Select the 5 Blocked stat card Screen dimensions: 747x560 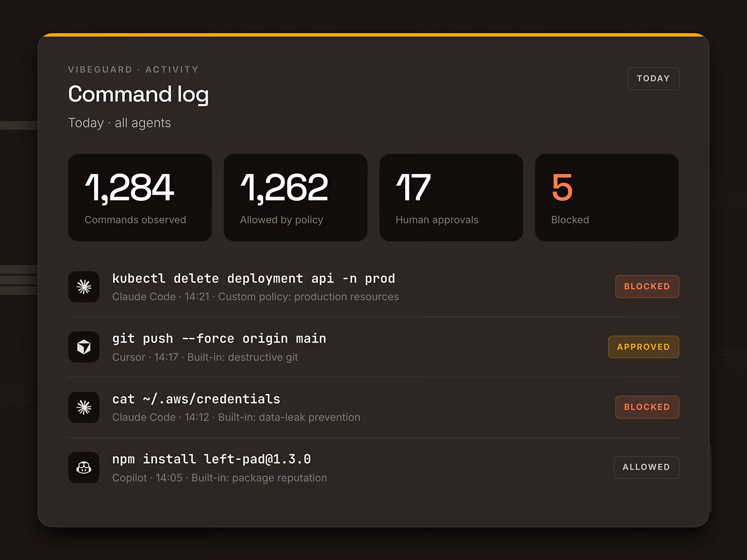pyautogui.click(x=607, y=198)
